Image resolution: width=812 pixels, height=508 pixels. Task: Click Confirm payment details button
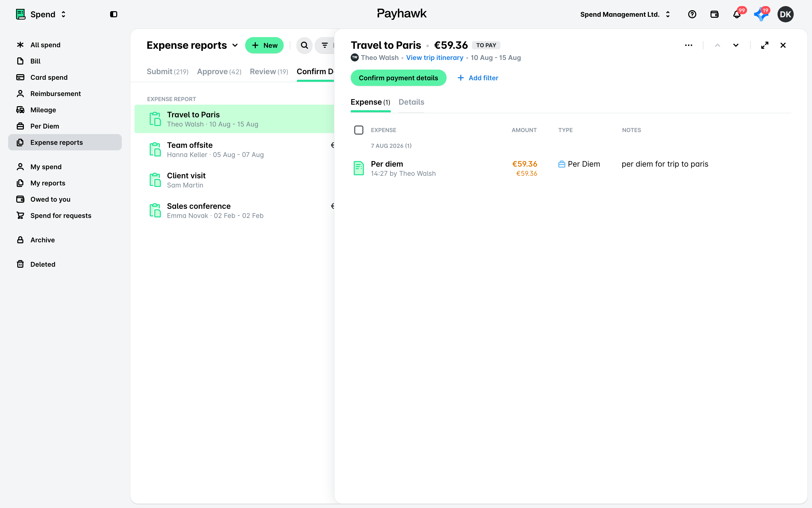point(398,78)
